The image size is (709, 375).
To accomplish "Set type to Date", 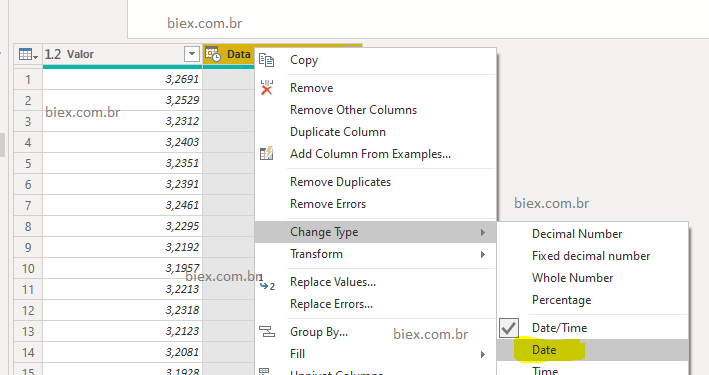I will pyautogui.click(x=593, y=350).
